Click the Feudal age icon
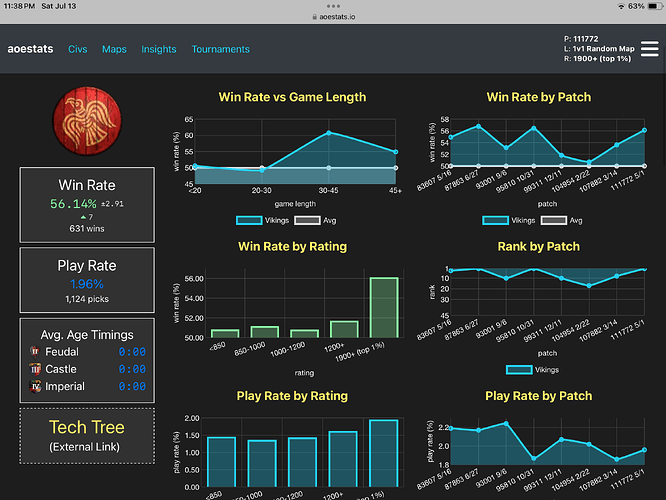The width and height of the screenshot is (666, 500). point(34,351)
